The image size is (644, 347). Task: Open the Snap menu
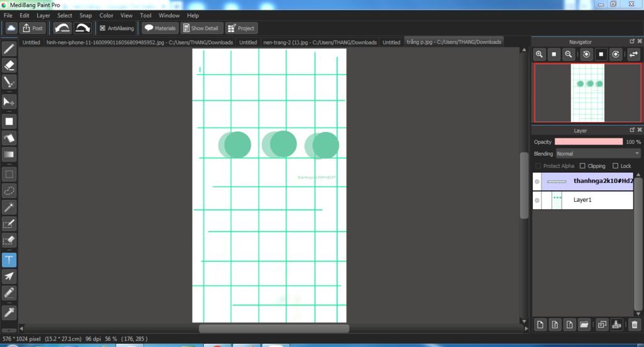point(86,15)
